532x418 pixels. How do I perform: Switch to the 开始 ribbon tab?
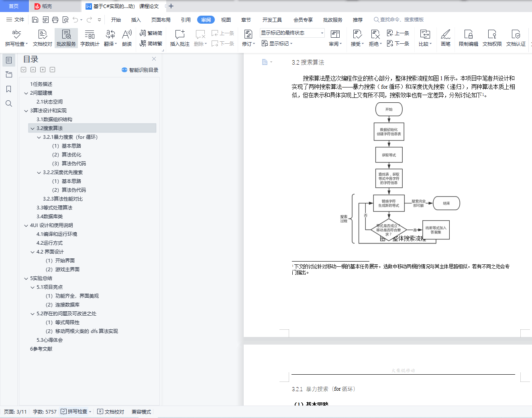tap(116, 20)
